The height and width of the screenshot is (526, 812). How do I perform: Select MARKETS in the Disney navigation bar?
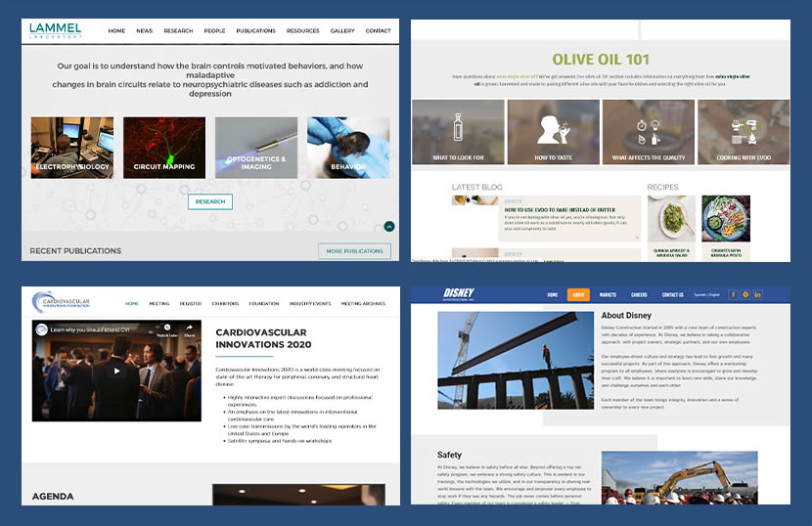(608, 294)
